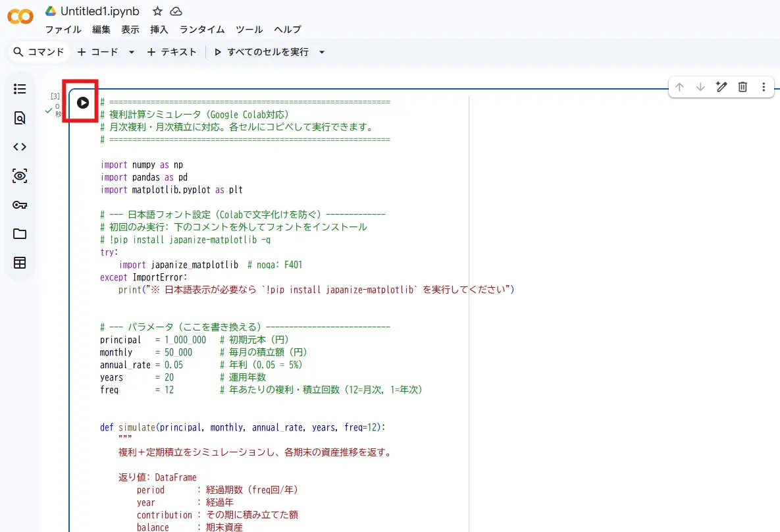Open the find and replace sidebar panel
Image resolution: width=780 pixels, height=532 pixels.
coord(20,118)
